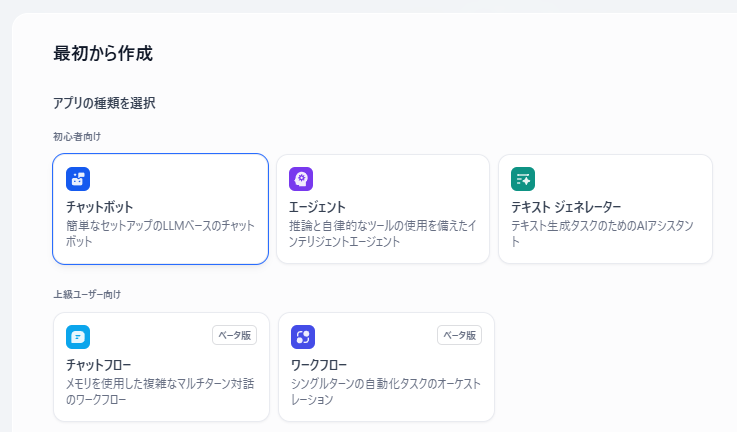The width and height of the screenshot is (737, 432).
Task: Click the ベータ版 badge on チャットフロー card
Action: pos(235,335)
